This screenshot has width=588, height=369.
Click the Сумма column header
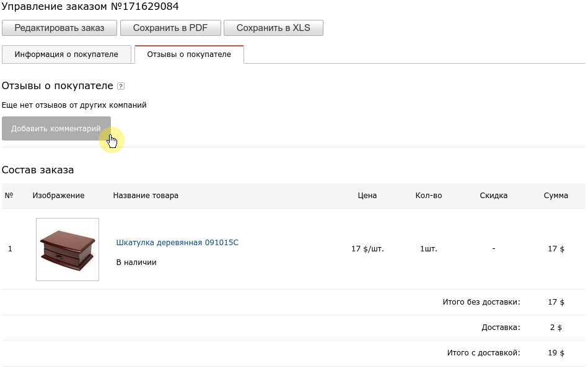click(556, 196)
